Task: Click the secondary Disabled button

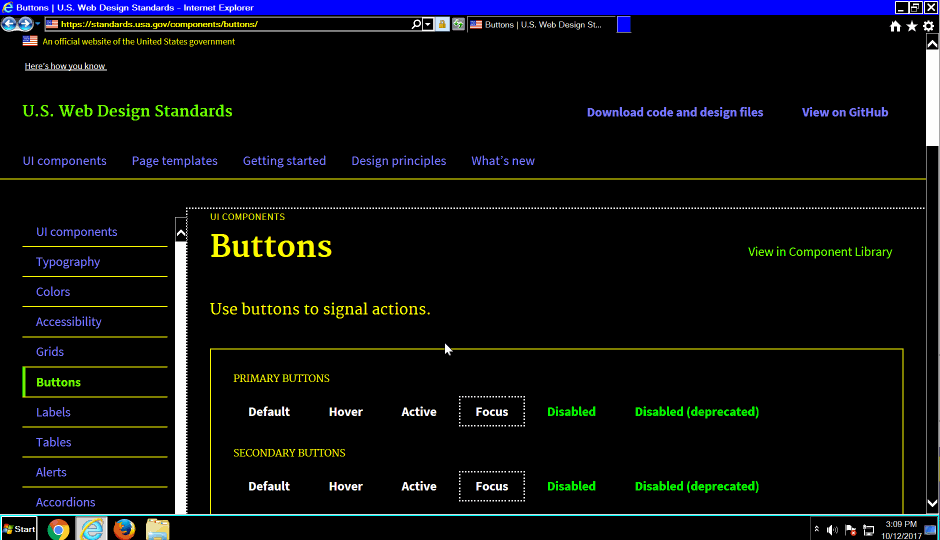Action: 571,486
